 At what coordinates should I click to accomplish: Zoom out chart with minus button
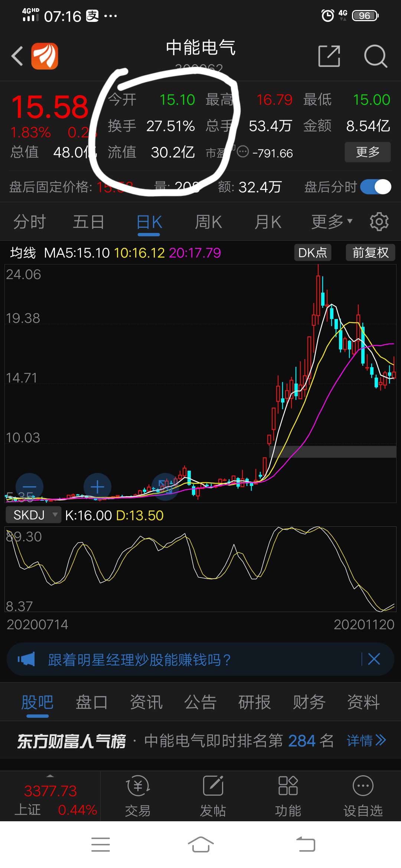click(29, 487)
